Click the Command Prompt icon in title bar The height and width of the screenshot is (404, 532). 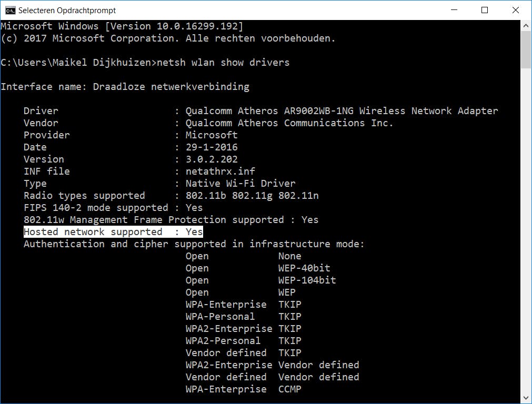tap(9, 10)
